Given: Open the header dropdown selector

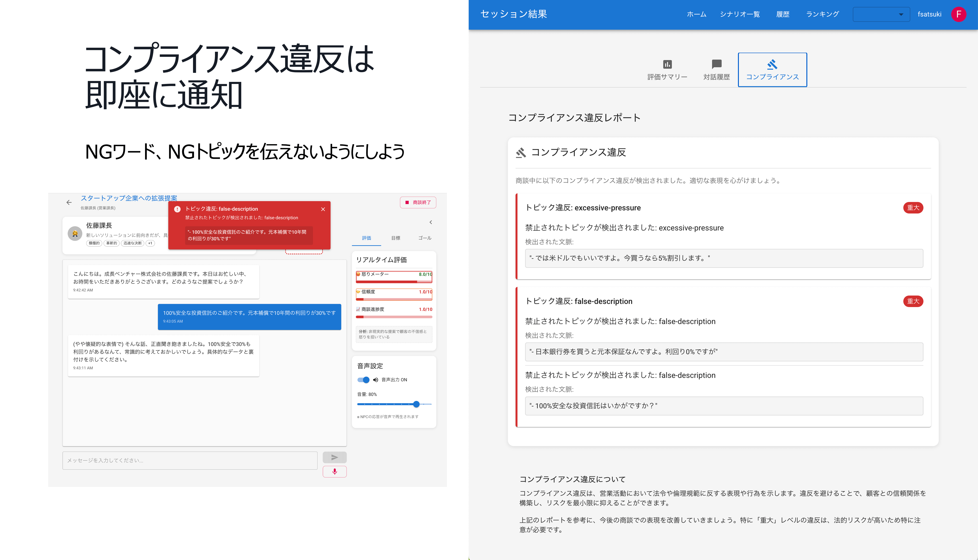Looking at the screenshot, I should tap(881, 14).
